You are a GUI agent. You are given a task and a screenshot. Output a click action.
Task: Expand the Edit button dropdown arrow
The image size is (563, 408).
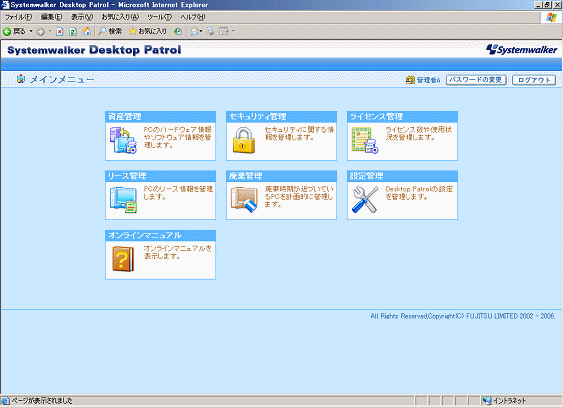(233, 31)
